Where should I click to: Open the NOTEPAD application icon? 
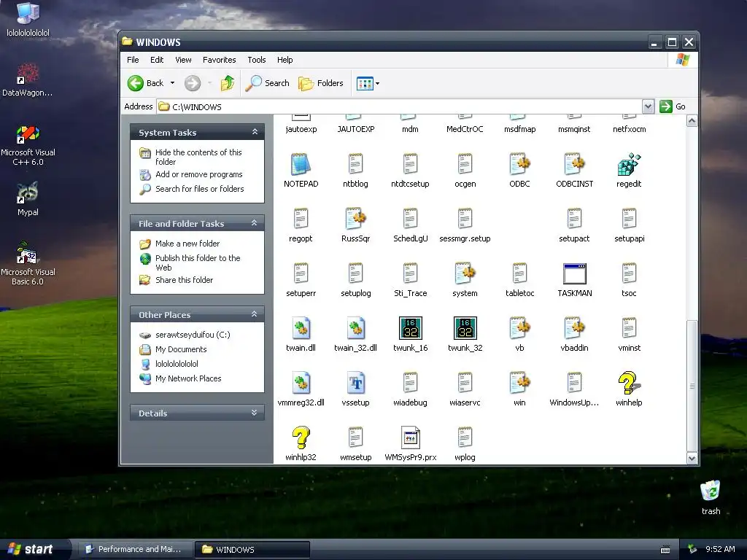click(301, 164)
